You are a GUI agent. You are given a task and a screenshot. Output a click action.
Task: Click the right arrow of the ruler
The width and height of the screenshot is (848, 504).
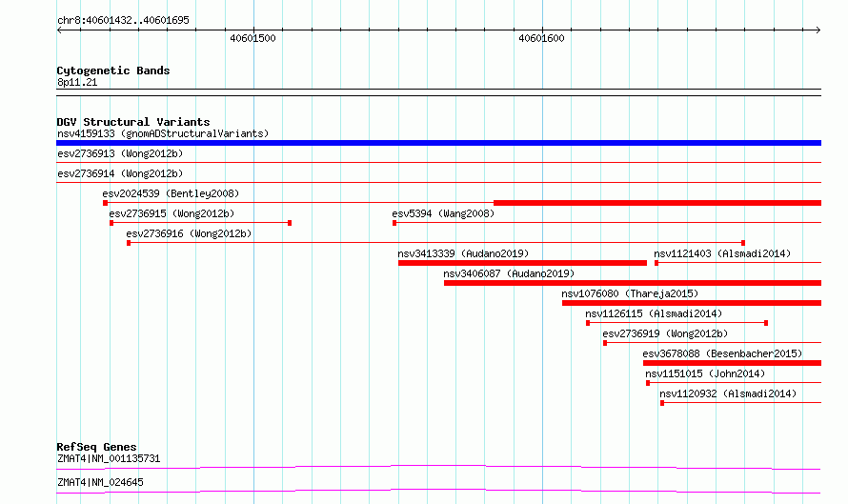tap(818, 30)
